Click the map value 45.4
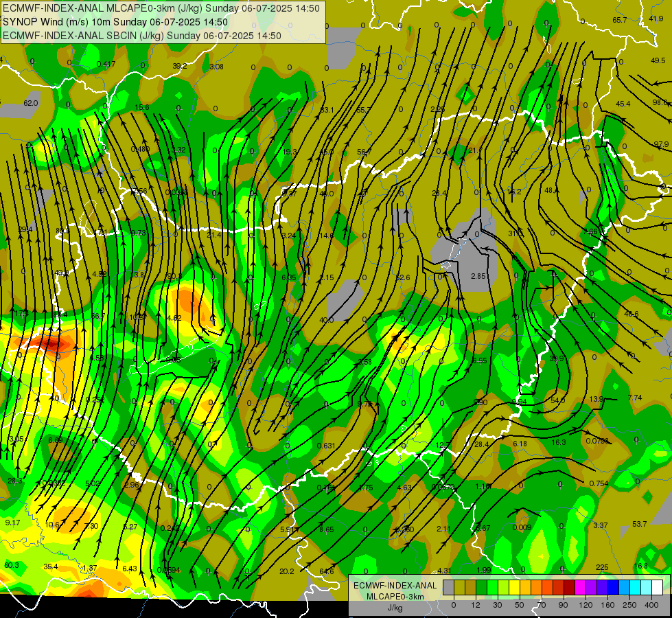 coord(623,104)
